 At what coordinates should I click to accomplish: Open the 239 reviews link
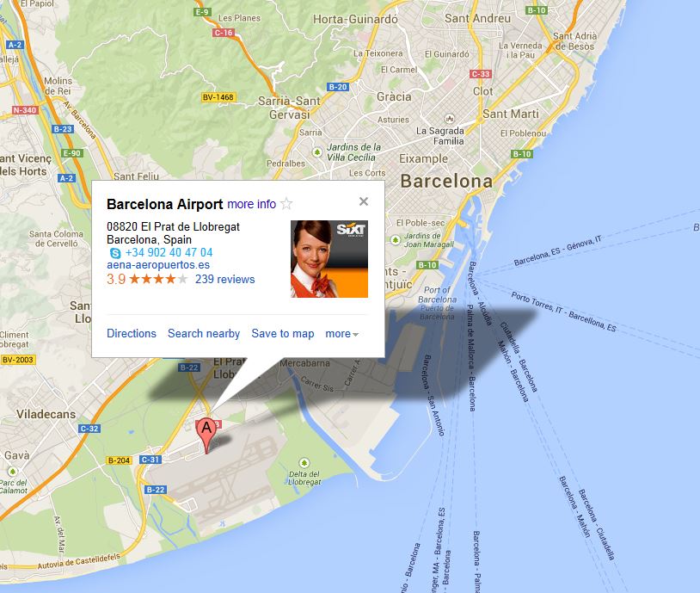tap(225, 280)
